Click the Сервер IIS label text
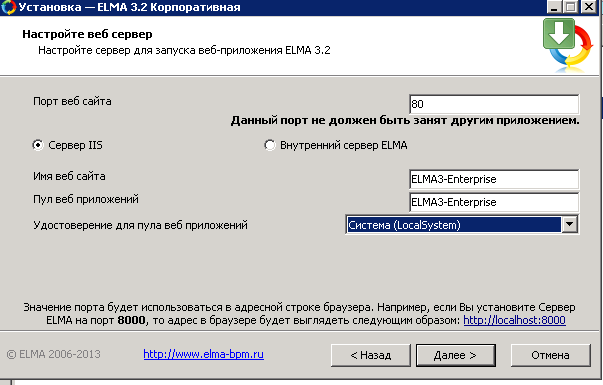Screen dimensions: 603x385 tap(75, 145)
